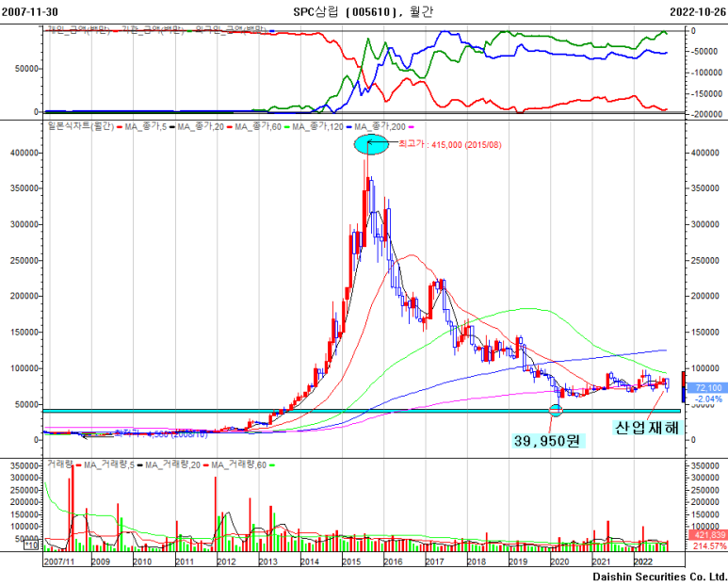Click 400000 on the left price axis
This screenshot has height=586, width=728.
coord(24,153)
